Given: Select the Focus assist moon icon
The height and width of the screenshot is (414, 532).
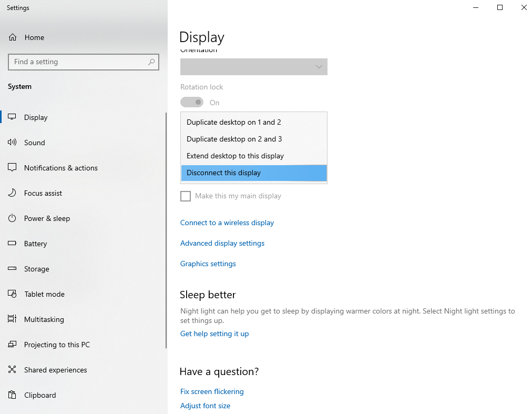Looking at the screenshot, I should pyautogui.click(x=12, y=193).
